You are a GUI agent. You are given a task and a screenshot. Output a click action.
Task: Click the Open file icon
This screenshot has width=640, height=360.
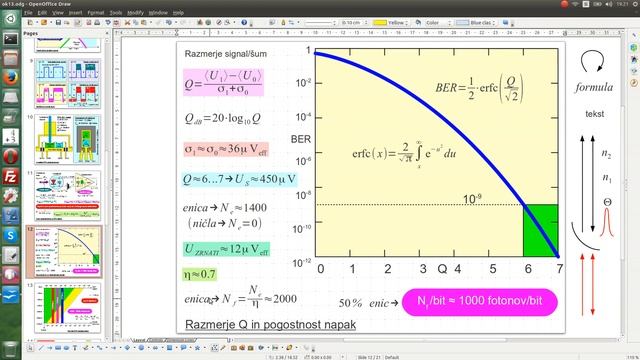tap(44, 22)
